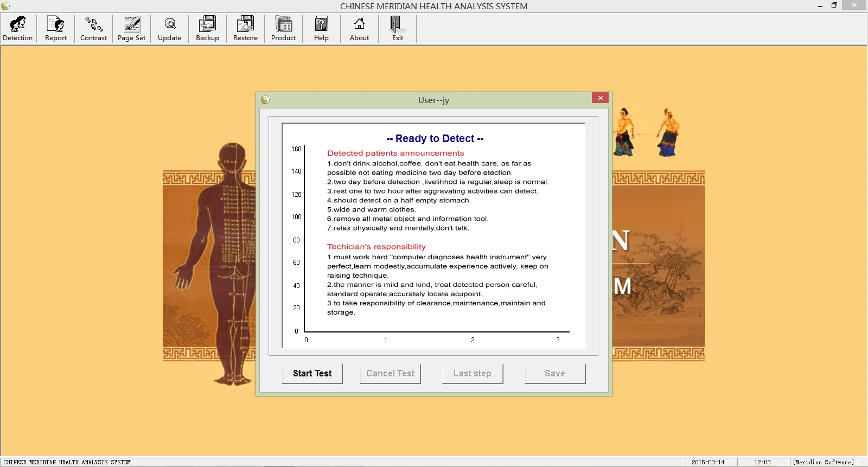Viewport: 868px width, 467px height.
Task: Click the Ready to Detect chart area
Action: (433, 235)
